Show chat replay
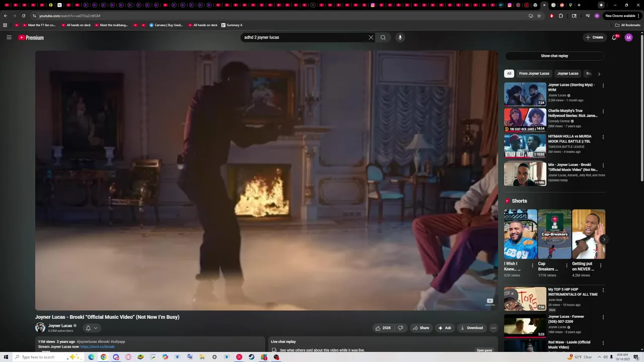This screenshot has height=362, width=644. pyautogui.click(x=554, y=56)
